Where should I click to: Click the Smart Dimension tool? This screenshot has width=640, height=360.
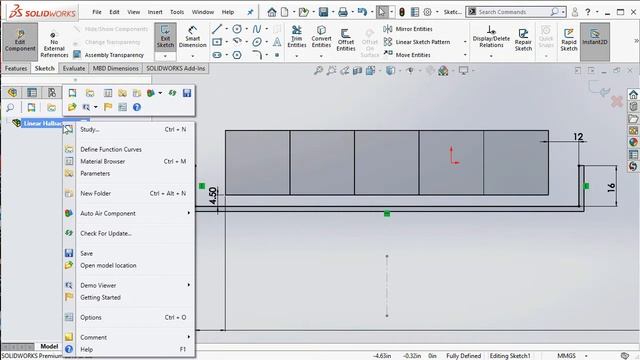(192, 37)
